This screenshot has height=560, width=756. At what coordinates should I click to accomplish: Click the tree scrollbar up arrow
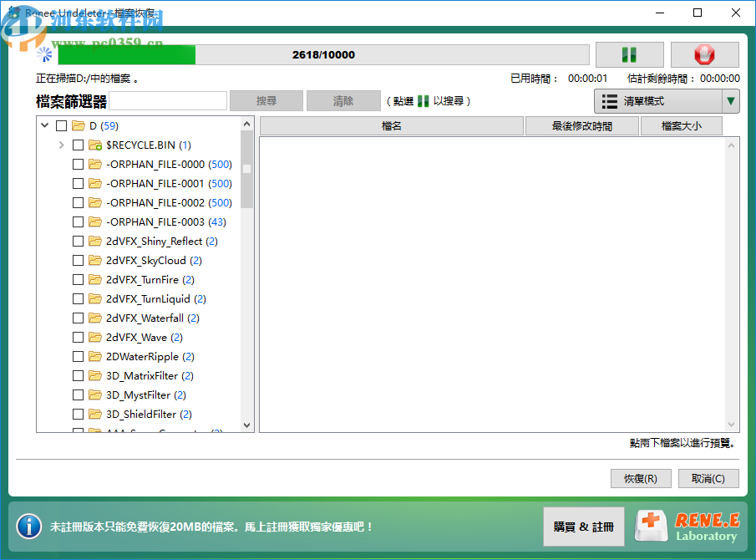pyautogui.click(x=247, y=124)
